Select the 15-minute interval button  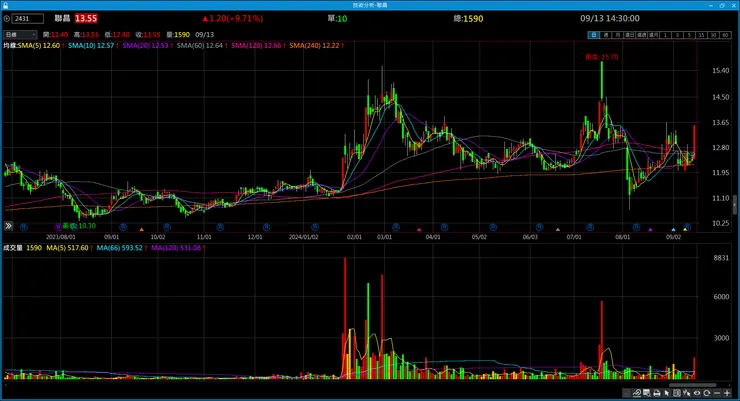tap(701, 35)
